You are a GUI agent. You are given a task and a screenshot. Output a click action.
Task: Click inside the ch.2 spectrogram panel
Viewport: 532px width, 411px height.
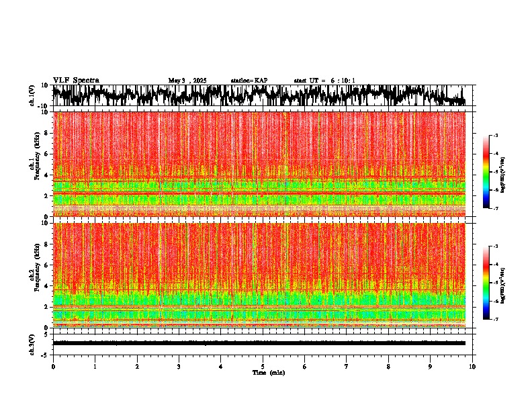259,275
